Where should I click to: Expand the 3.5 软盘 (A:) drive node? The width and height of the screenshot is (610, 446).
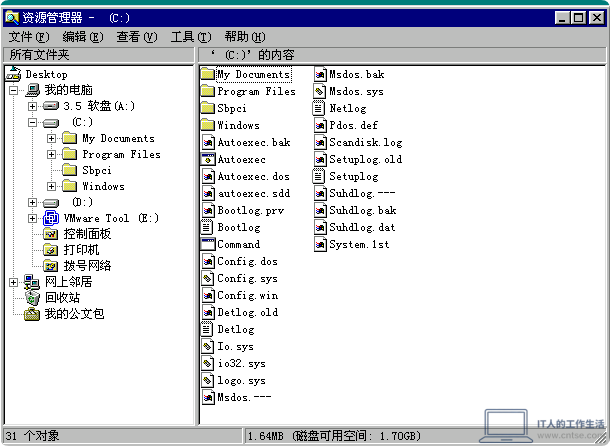(32, 106)
